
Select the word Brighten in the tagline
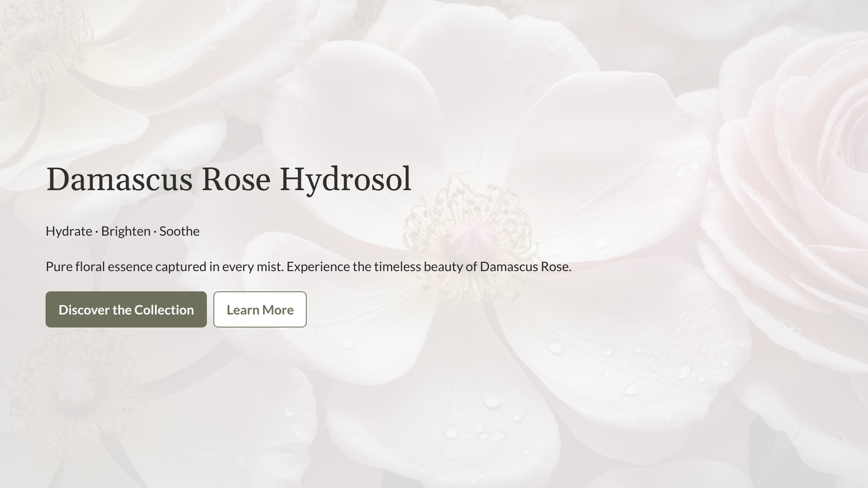126,232
